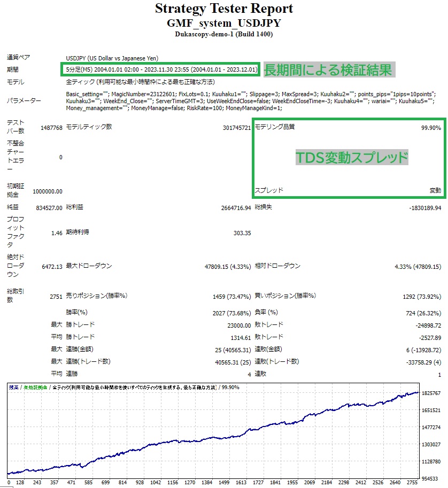Click the TDS変動スプレッド annotation label

[x=352, y=157]
